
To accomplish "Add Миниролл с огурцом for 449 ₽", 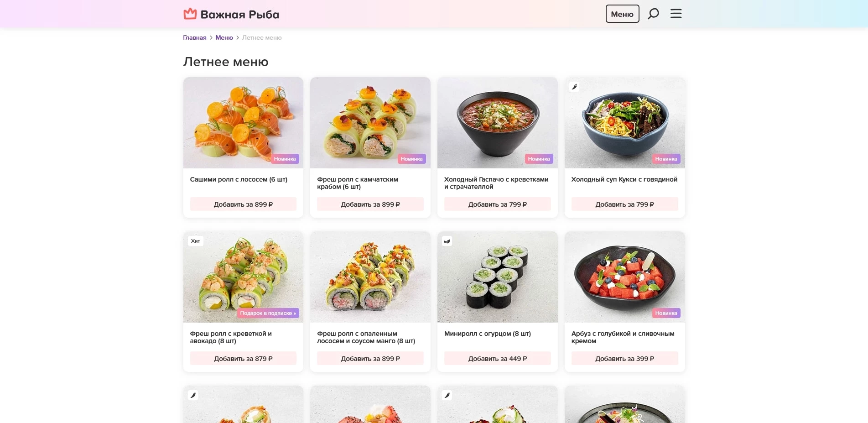I will tap(497, 359).
